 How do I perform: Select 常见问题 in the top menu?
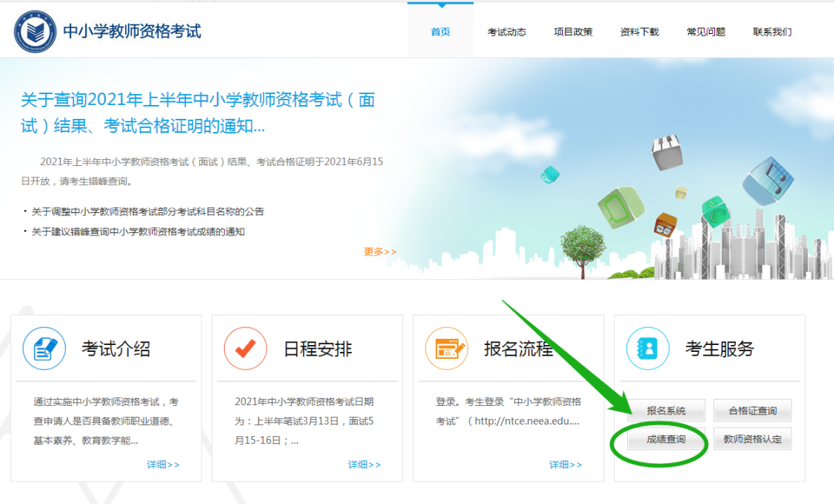[706, 32]
